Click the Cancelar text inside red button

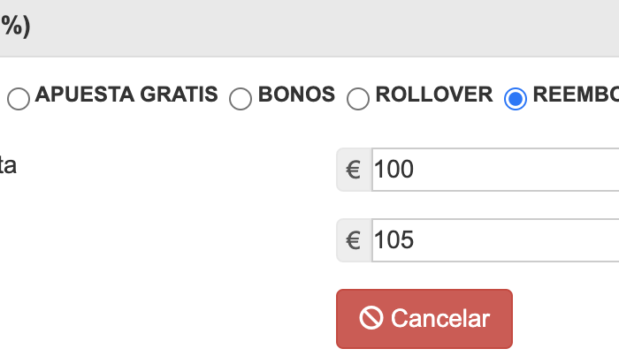pyautogui.click(x=440, y=318)
